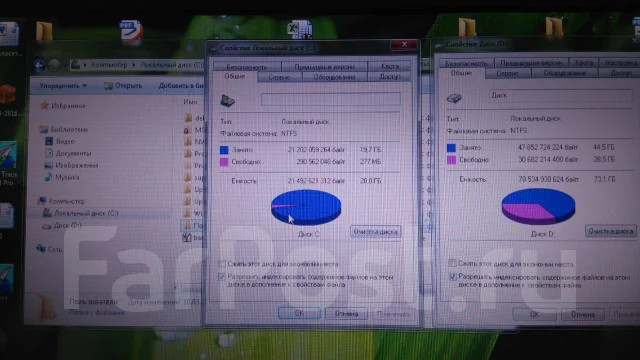This screenshot has width=640, height=360.
Task: Select the Общие tab in the C: properties
Action: [x=235, y=76]
